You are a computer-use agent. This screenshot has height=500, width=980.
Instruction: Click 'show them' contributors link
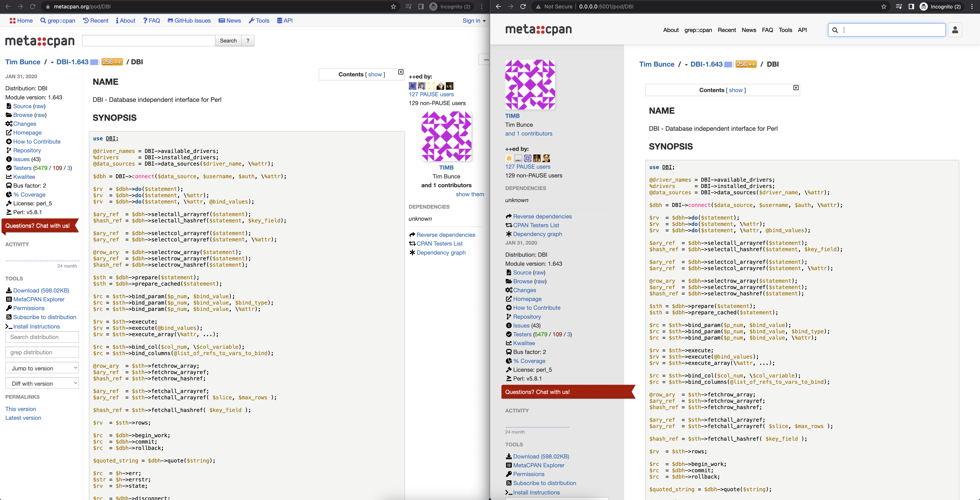[470, 194]
